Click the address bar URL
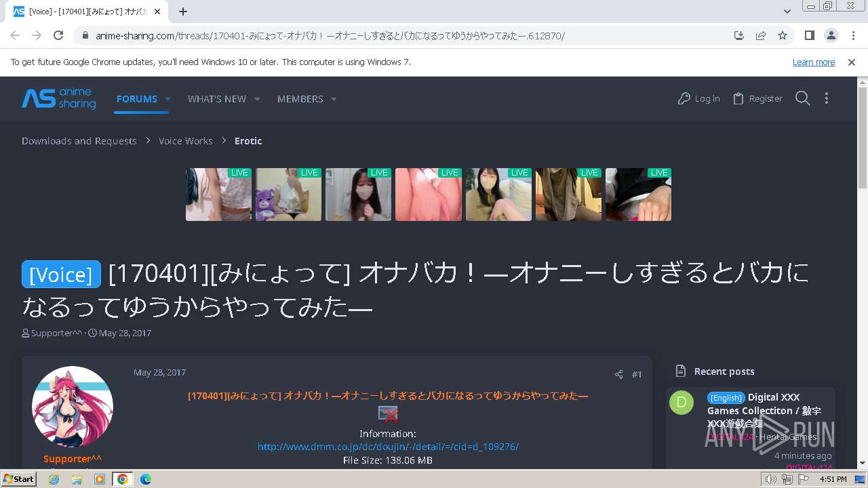This screenshot has width=868, height=488. coord(330,36)
